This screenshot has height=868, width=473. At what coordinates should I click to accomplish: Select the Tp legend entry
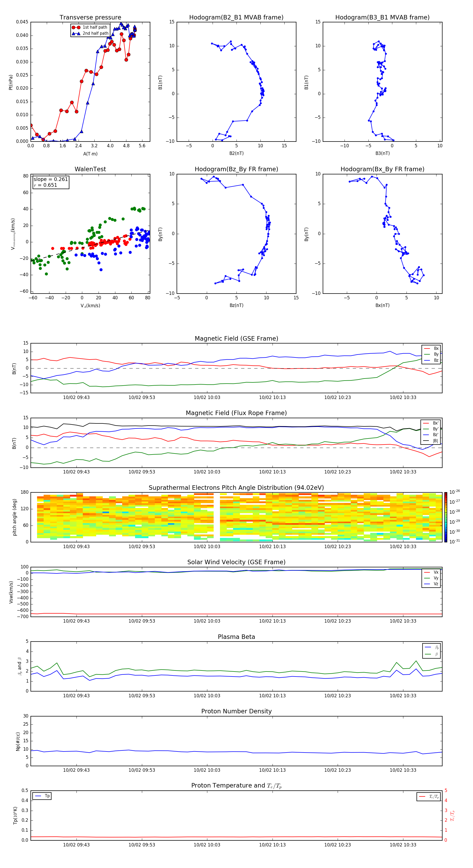pos(42,796)
